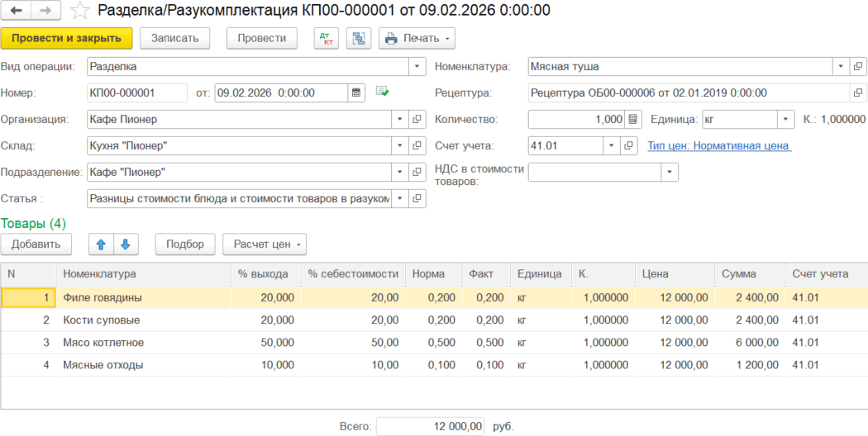Viewport: 868px width, 436px height.
Task: Click the document posted status icon
Action: pyautogui.click(x=382, y=92)
